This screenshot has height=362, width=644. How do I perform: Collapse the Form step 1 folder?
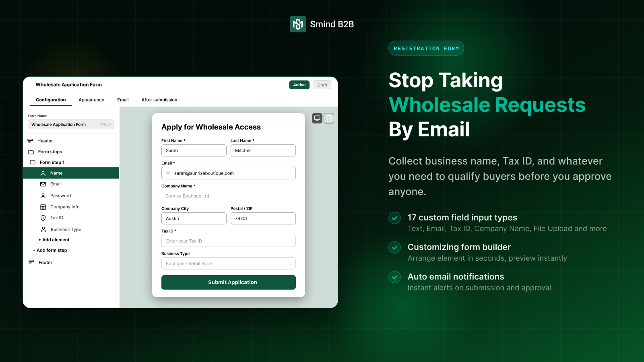33,162
